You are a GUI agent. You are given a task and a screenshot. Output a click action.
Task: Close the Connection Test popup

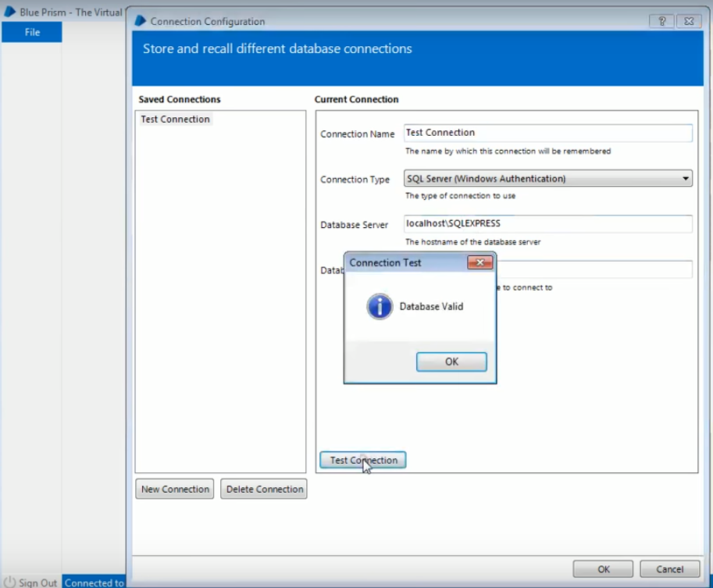click(479, 262)
